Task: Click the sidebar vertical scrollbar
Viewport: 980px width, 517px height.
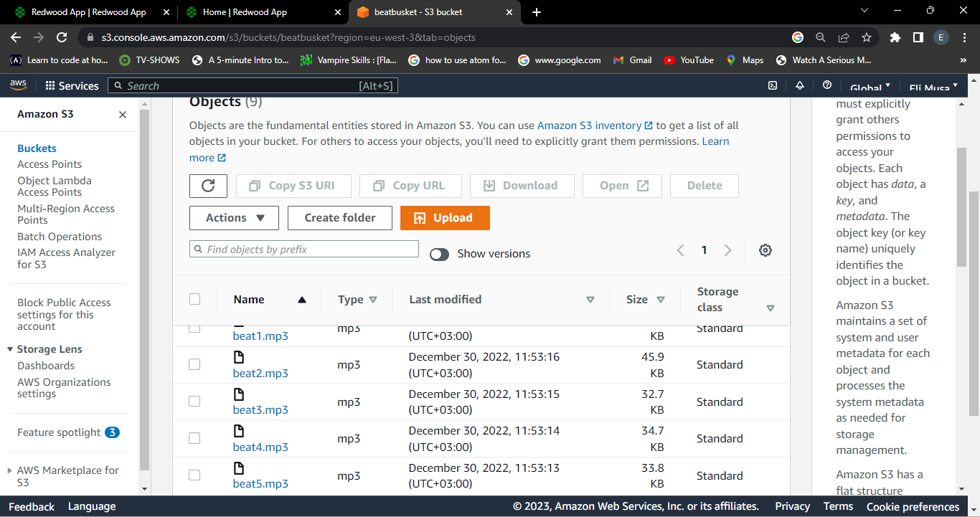Action: tap(144, 290)
